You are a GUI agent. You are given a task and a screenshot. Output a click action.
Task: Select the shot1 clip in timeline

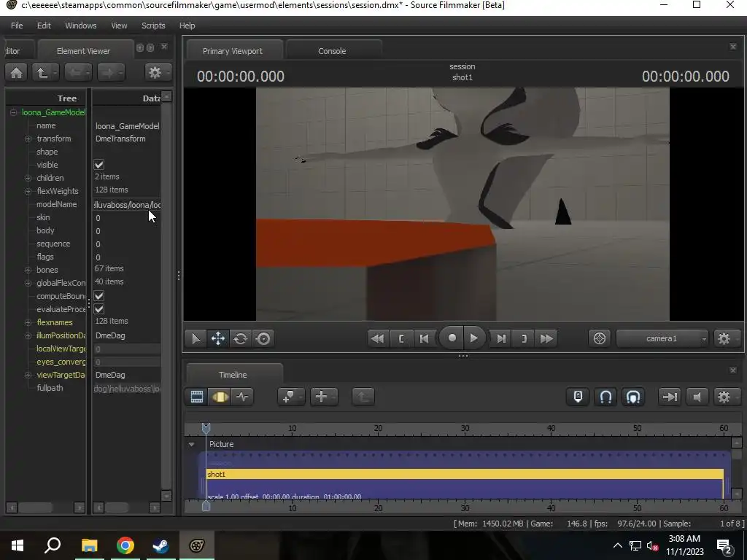click(x=464, y=475)
